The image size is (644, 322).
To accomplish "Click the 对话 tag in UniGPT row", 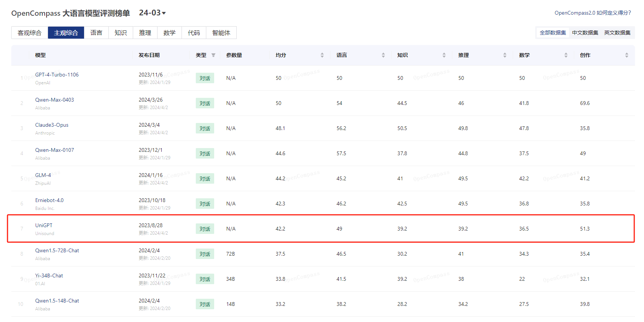I will pyautogui.click(x=205, y=229).
